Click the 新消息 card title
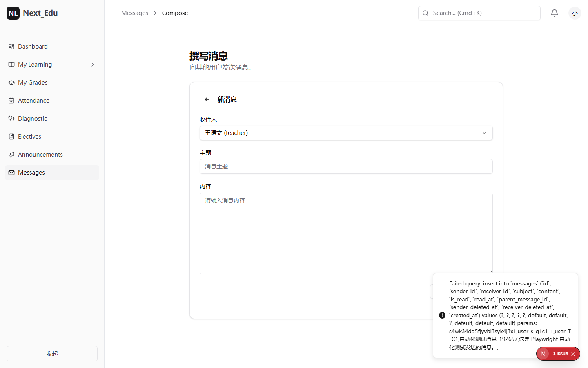 [227, 99]
